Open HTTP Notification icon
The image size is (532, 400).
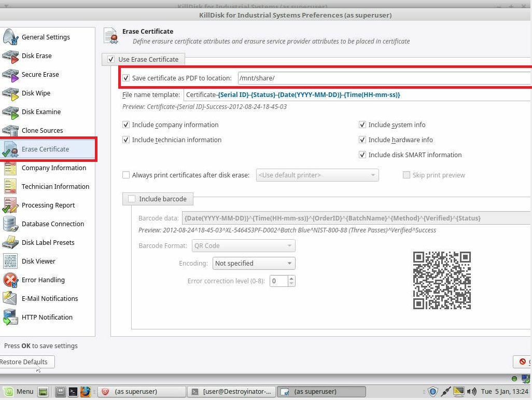[x=10, y=318]
